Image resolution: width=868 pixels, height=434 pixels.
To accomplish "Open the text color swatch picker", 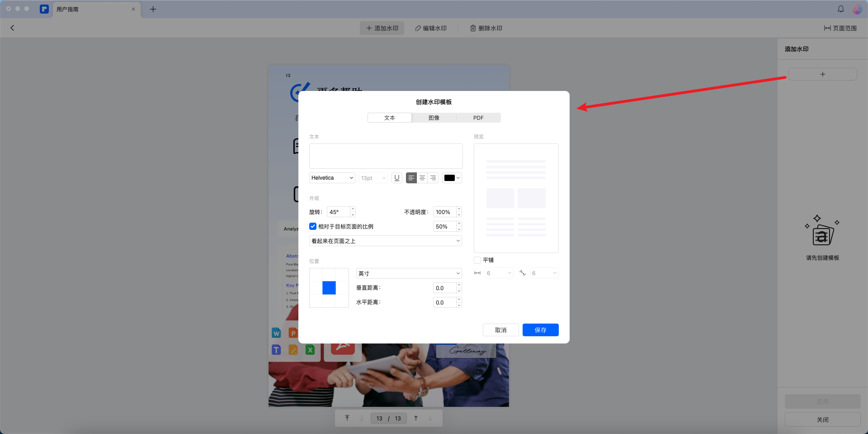I will (452, 177).
